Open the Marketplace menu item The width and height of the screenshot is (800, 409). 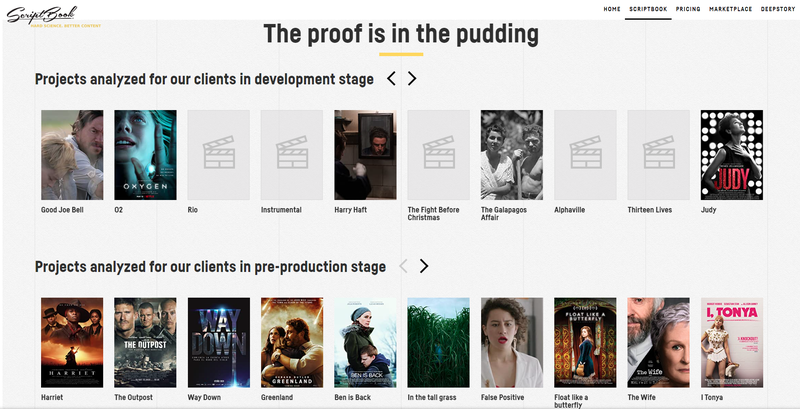pos(731,9)
